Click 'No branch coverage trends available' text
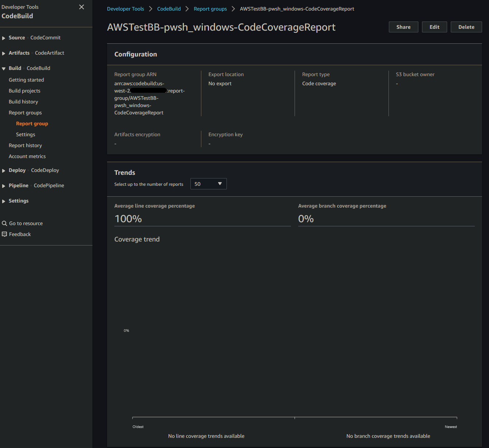Viewport: 489px width, 448px height. coord(388,436)
